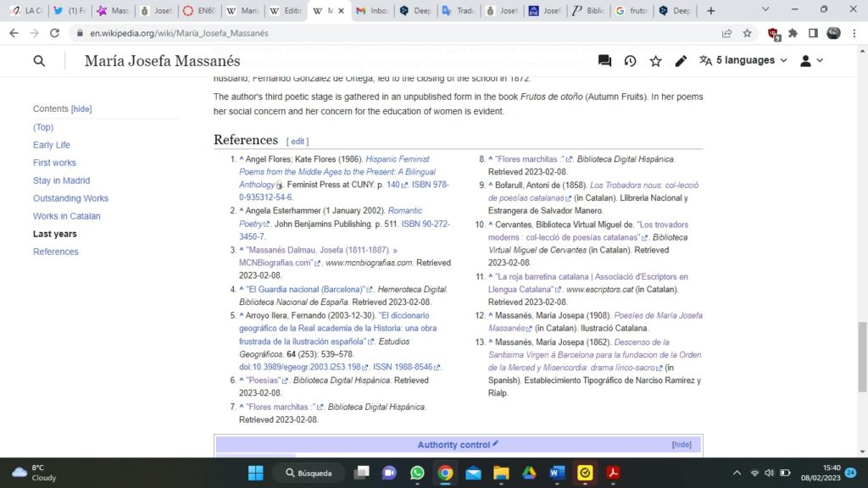Reload the current page
This screenshot has width=868, height=488.
[55, 33]
